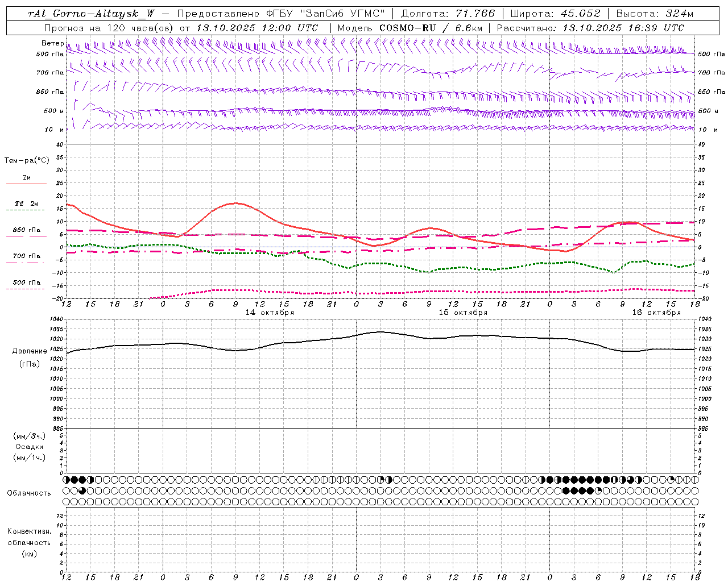
Task: Click the solid red line swatch under 2м
Action: (x=26, y=184)
